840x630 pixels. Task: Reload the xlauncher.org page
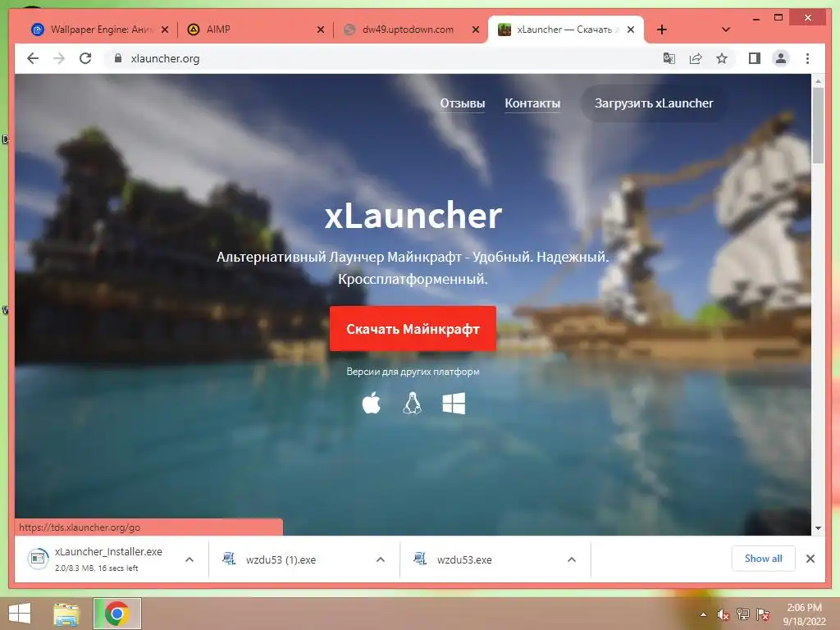pos(85,58)
